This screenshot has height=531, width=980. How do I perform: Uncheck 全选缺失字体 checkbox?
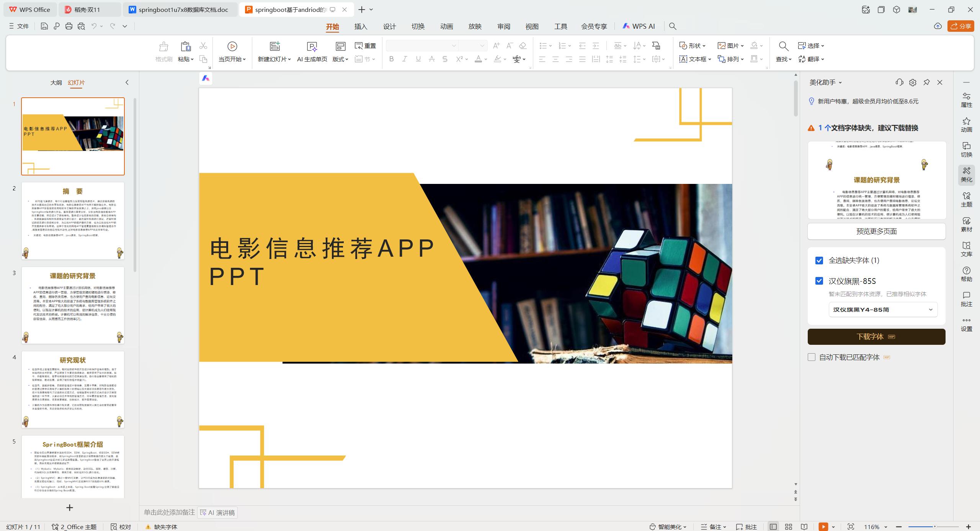point(819,260)
